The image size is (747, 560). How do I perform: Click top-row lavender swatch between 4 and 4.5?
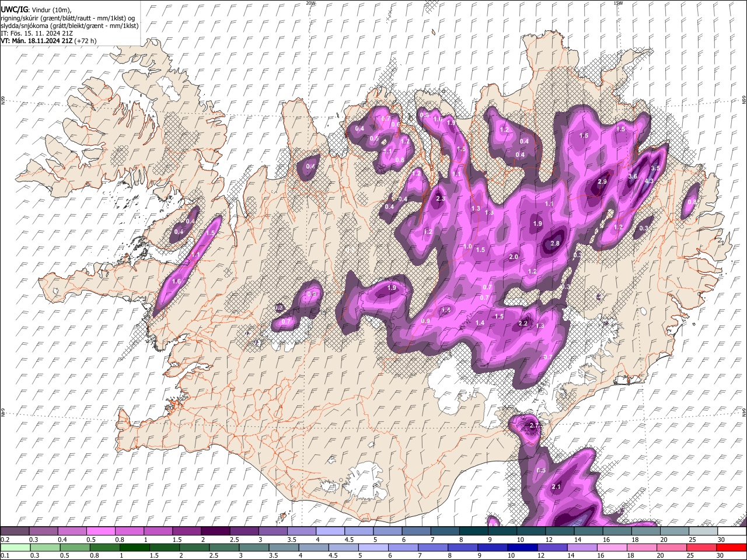330,531
